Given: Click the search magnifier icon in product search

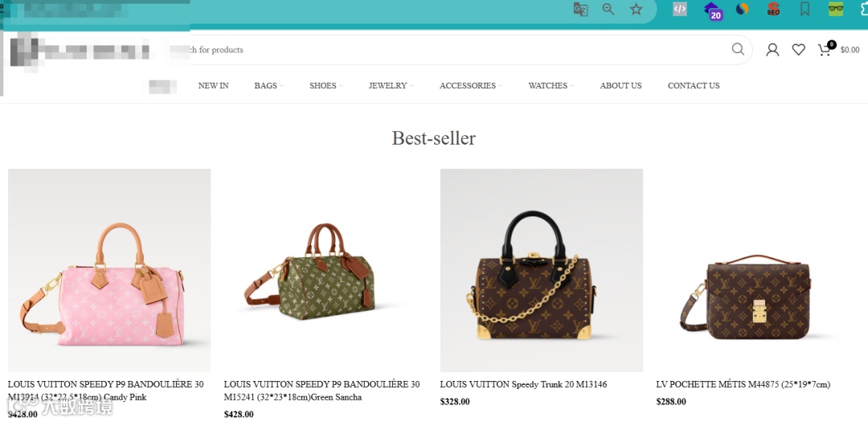Looking at the screenshot, I should tap(738, 49).
